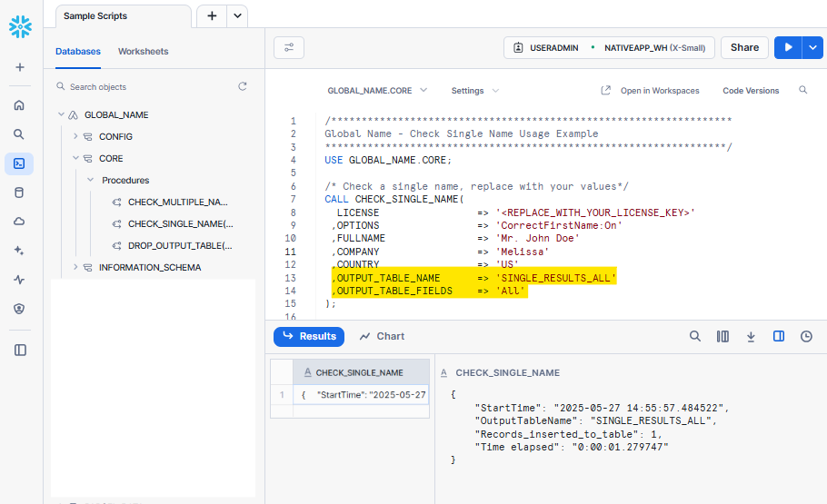This screenshot has width=827, height=504.
Task: Click the plus Create icon in sidebar
Action: coord(19,67)
